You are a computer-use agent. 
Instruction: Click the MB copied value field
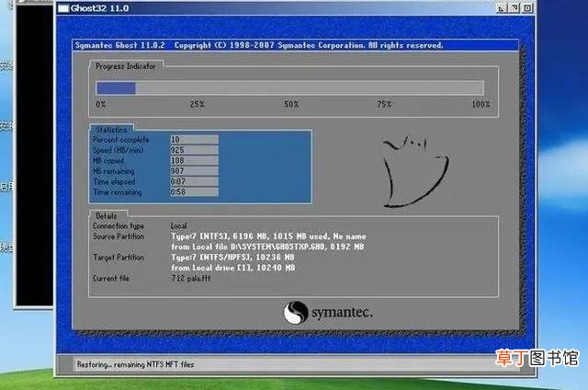194,161
